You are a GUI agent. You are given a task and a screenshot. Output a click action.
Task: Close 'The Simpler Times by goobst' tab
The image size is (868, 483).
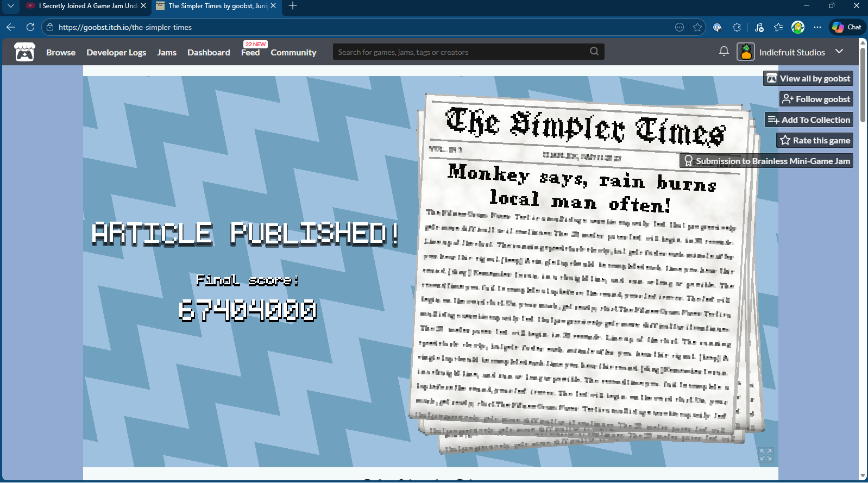pyautogui.click(x=273, y=5)
